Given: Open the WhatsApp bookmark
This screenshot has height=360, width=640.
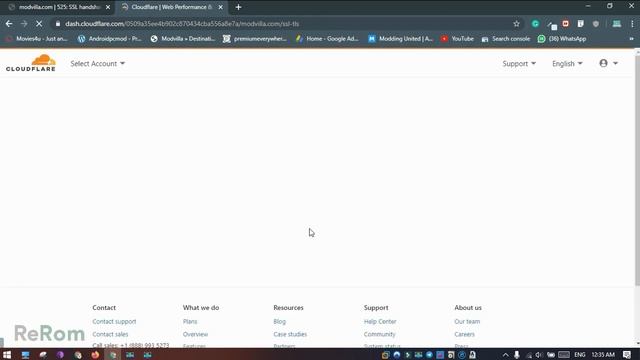Looking at the screenshot, I should click(562, 39).
